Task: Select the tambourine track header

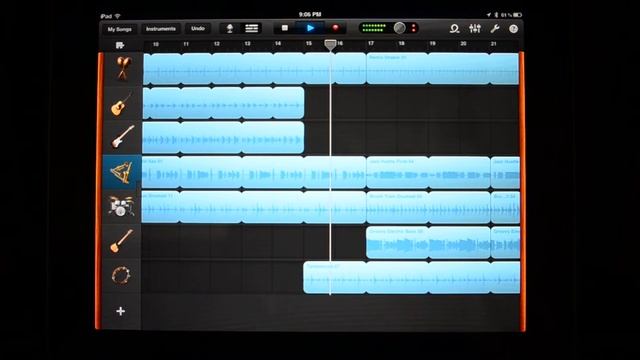Action: 122,276
